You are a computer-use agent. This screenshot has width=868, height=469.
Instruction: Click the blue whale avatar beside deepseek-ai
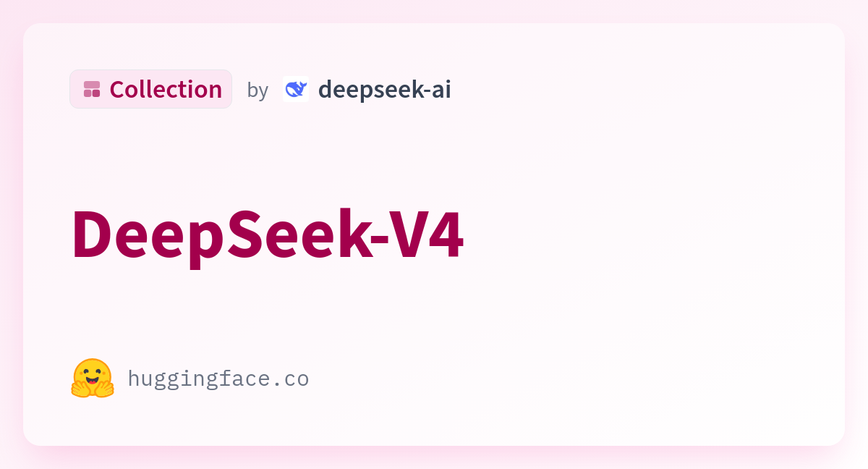pos(296,89)
